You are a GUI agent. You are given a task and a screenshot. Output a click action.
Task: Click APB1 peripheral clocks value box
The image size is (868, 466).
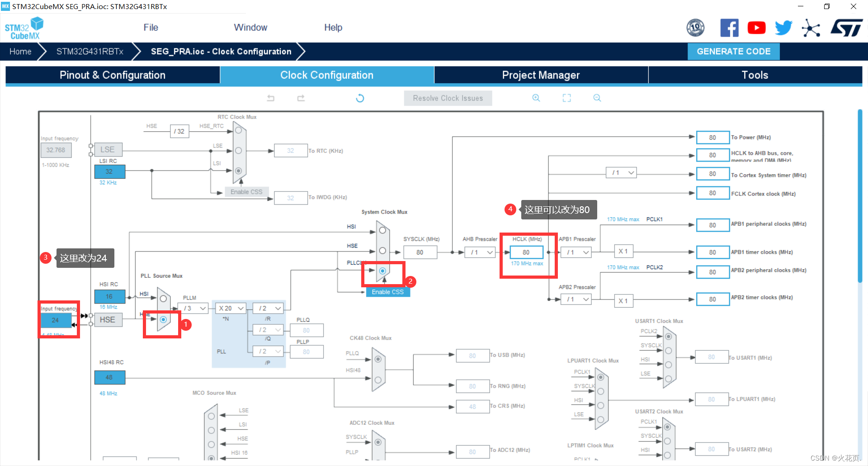(713, 225)
